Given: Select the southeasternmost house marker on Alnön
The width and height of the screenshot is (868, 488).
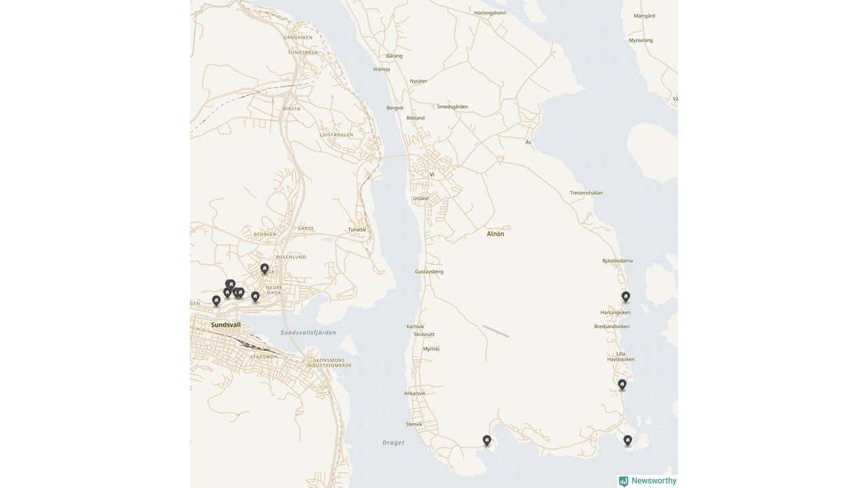Looking at the screenshot, I should [628, 440].
